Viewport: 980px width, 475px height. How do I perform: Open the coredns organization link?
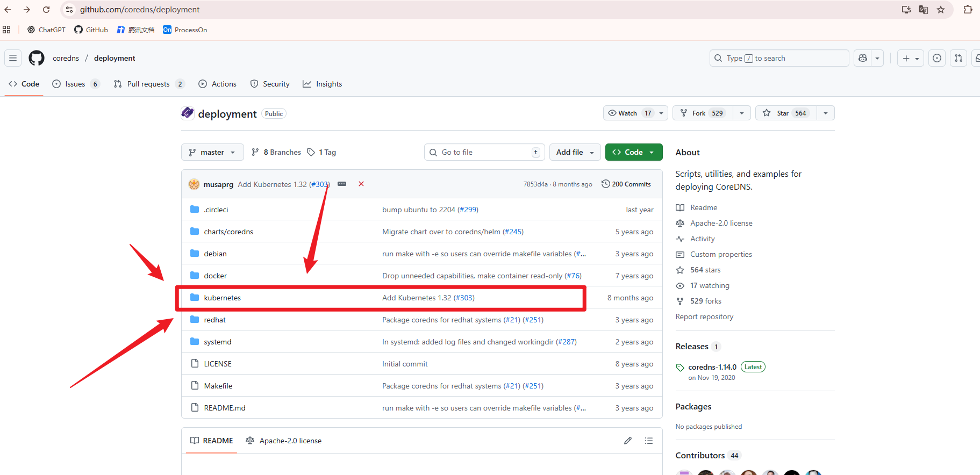click(66, 58)
